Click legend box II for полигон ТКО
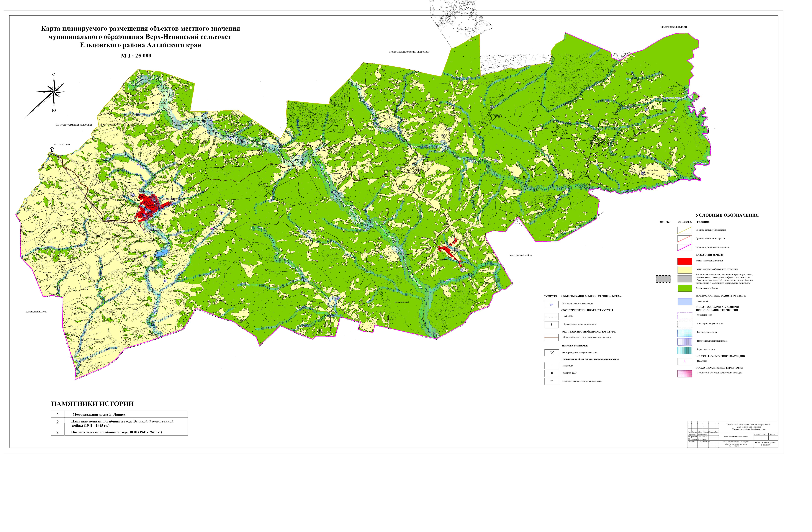Image resolution: width=812 pixels, height=532 pixels. pyautogui.click(x=551, y=373)
